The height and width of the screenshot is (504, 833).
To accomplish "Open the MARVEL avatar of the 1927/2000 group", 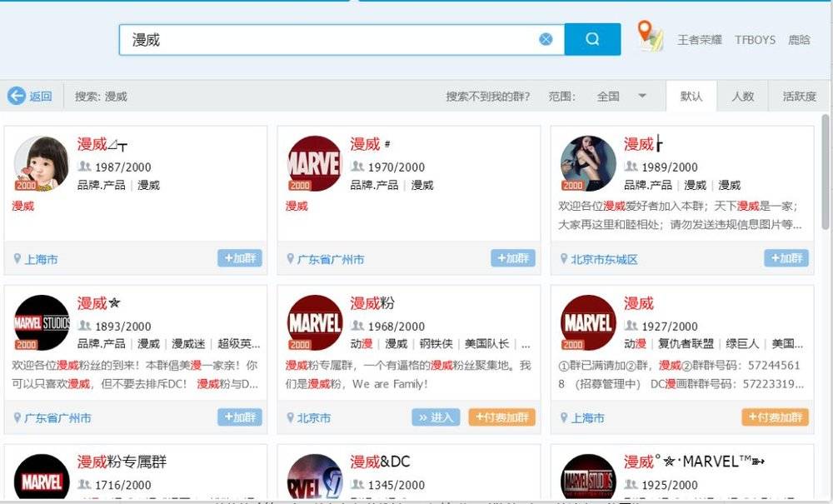I will pyautogui.click(x=588, y=322).
